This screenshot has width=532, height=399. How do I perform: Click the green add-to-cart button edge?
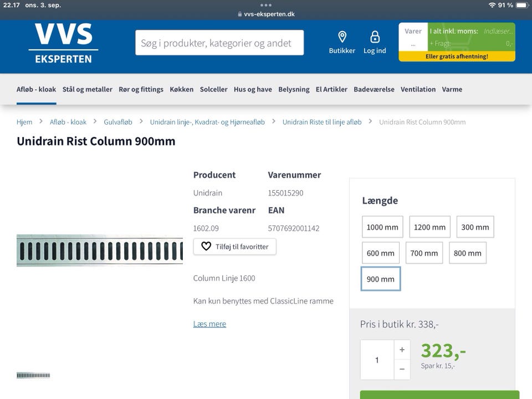439,395
